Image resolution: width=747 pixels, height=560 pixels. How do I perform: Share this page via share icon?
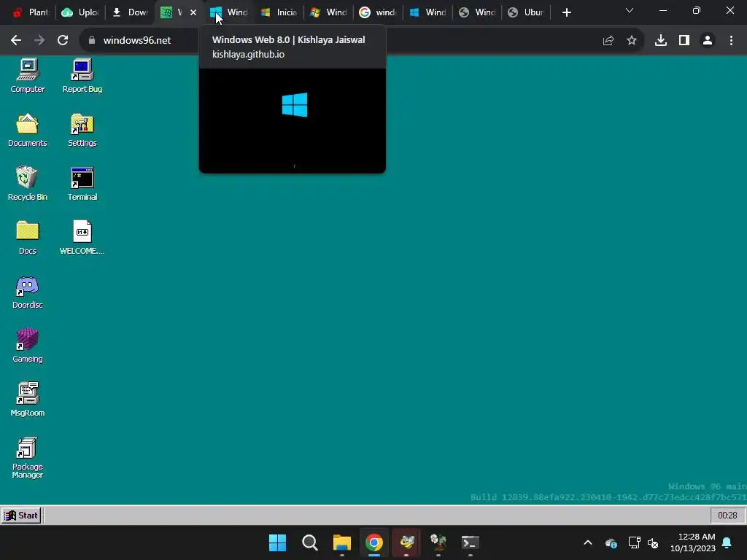click(x=608, y=41)
